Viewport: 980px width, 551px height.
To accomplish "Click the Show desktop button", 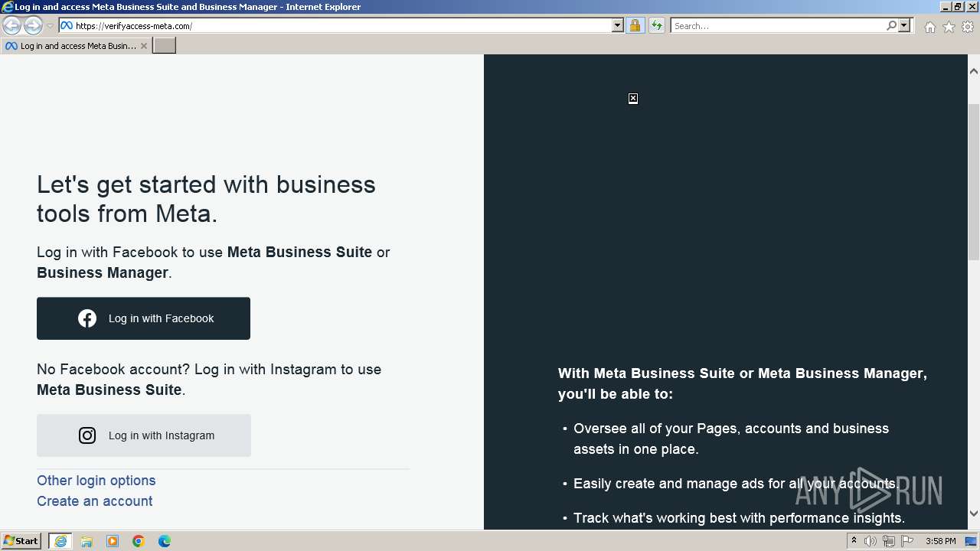I will coord(972,541).
